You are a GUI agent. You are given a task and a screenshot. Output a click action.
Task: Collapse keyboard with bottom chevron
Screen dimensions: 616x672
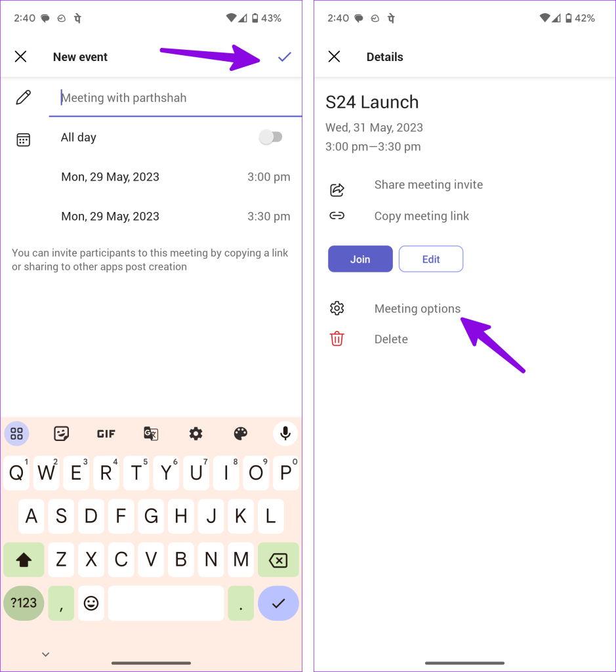(45, 654)
